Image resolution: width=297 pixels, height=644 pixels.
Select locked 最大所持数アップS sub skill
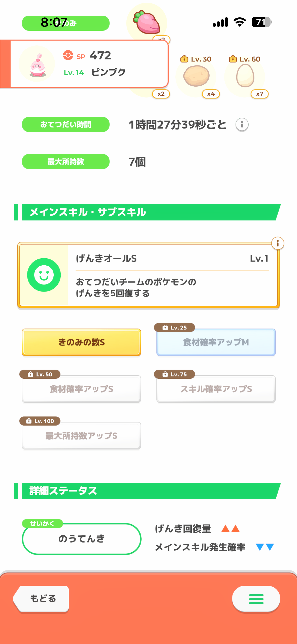pos(81,436)
